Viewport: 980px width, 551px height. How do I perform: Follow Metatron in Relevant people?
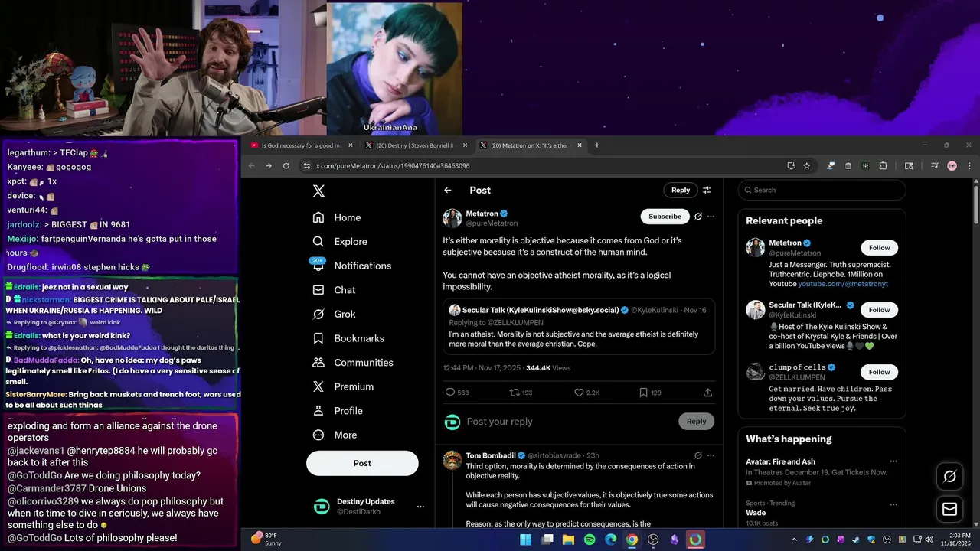point(879,248)
